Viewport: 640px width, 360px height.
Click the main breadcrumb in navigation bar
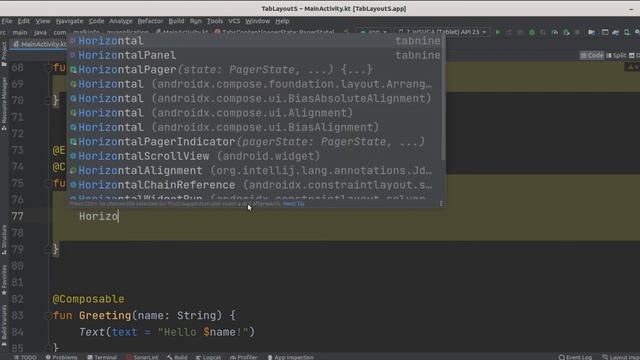point(20,32)
